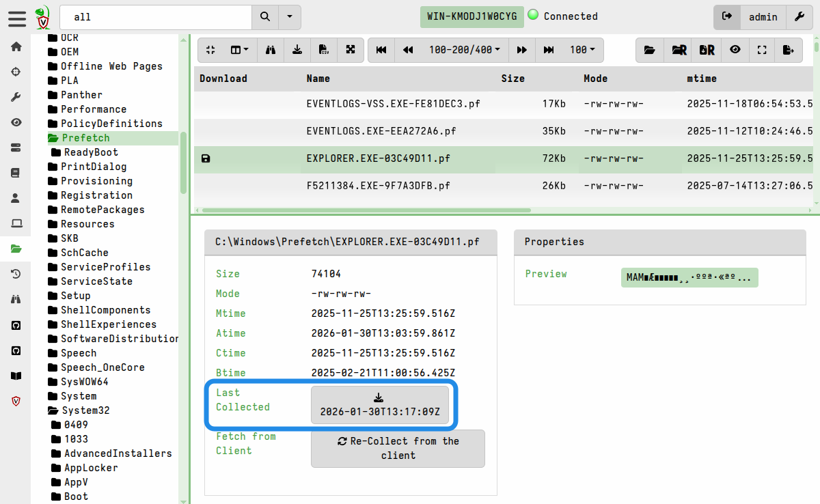Open the column selector dropdown
This screenshot has height=504, width=820.
tap(239, 50)
